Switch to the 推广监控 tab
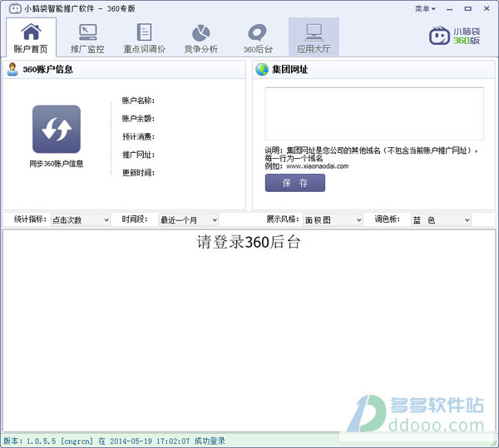Viewport: 499px width, 448px height. pyautogui.click(x=87, y=37)
